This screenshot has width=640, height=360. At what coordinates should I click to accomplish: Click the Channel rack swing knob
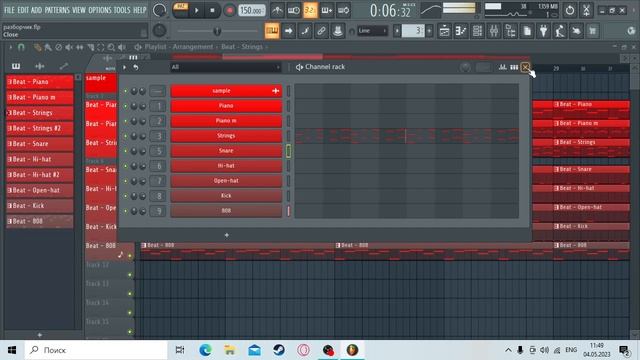pyautogui.click(x=465, y=67)
